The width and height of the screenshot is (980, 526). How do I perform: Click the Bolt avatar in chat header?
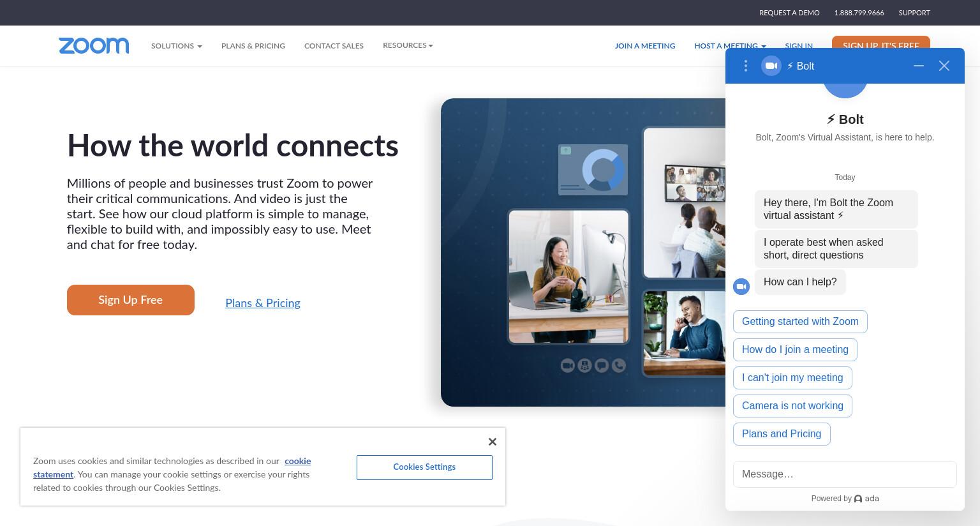tap(771, 66)
